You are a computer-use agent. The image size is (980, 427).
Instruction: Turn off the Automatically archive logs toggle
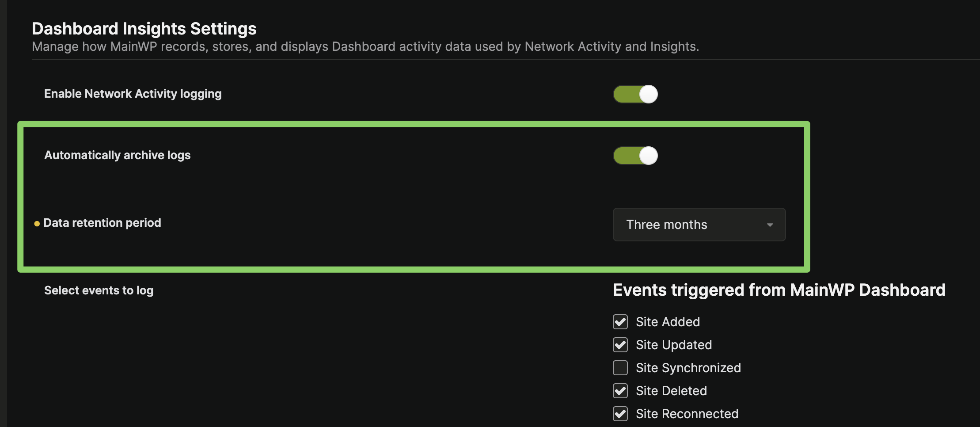click(635, 156)
